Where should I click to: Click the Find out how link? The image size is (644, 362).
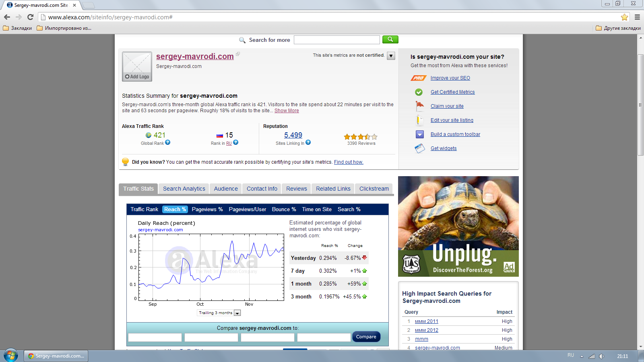point(349,162)
